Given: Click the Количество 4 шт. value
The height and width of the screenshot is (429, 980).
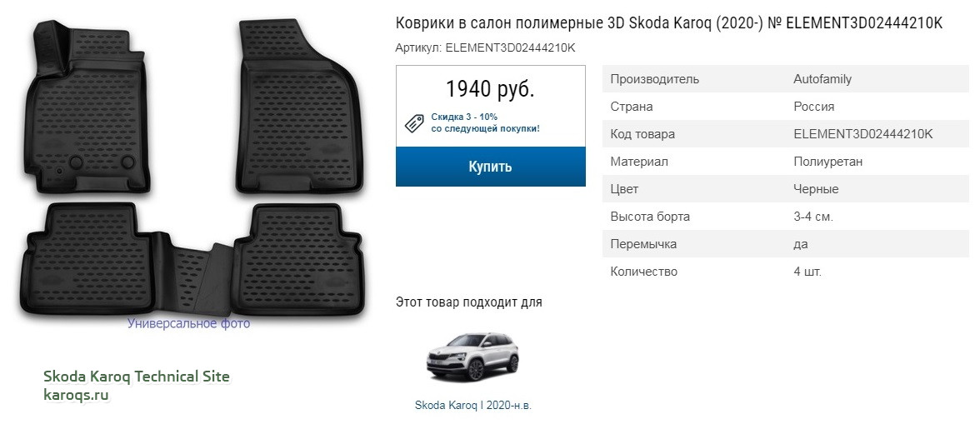Looking at the screenshot, I should (807, 272).
